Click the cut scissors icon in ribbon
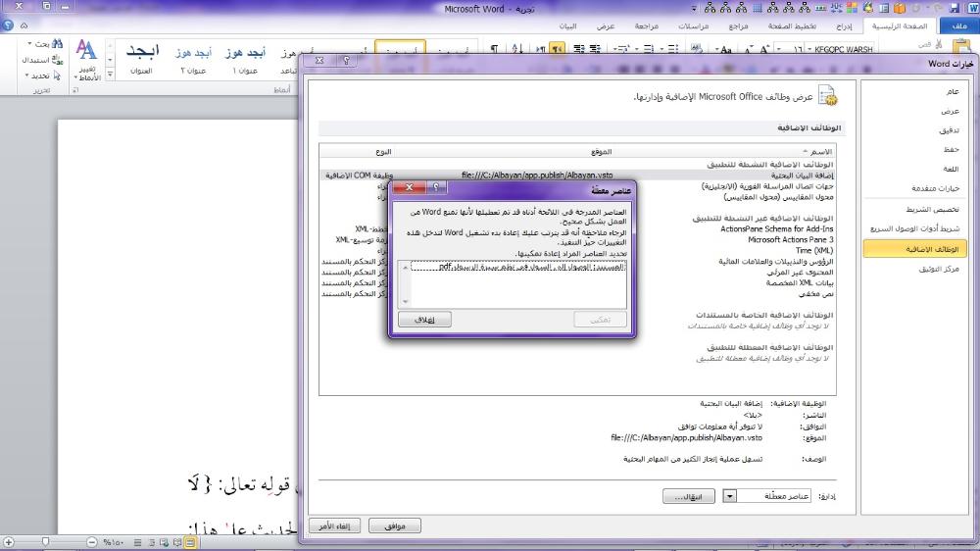The width and height of the screenshot is (980, 551). pyautogui.click(x=939, y=44)
